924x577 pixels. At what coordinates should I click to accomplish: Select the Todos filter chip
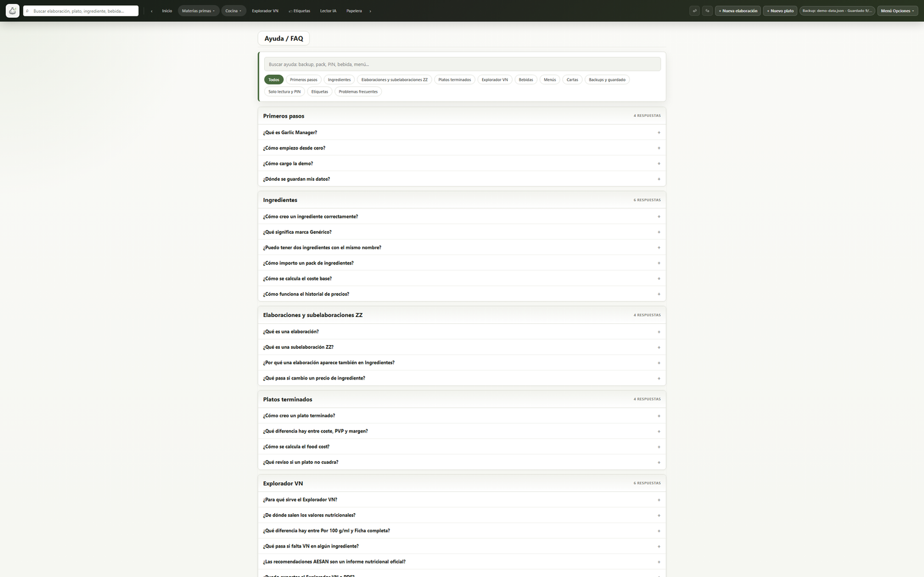tap(274, 80)
